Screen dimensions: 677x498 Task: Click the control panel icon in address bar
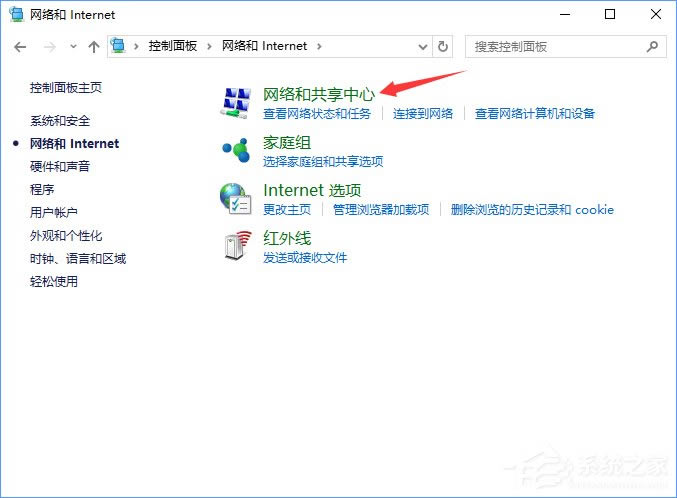tap(118, 45)
